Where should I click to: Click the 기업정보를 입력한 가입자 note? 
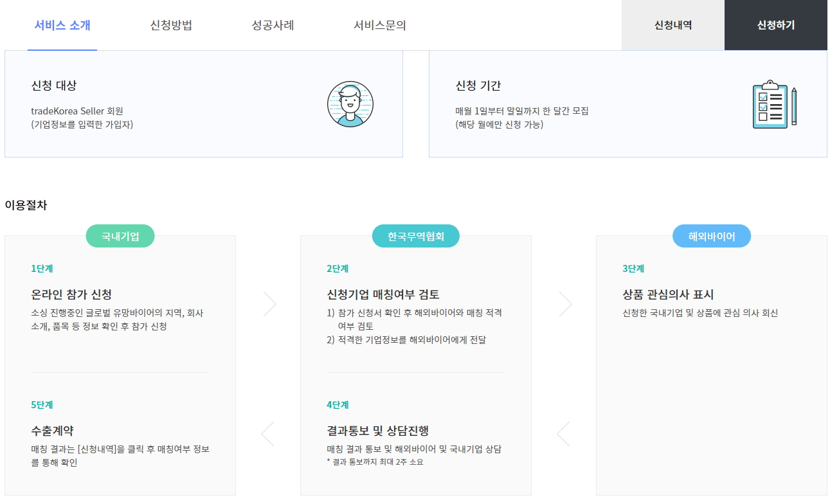[x=82, y=124]
